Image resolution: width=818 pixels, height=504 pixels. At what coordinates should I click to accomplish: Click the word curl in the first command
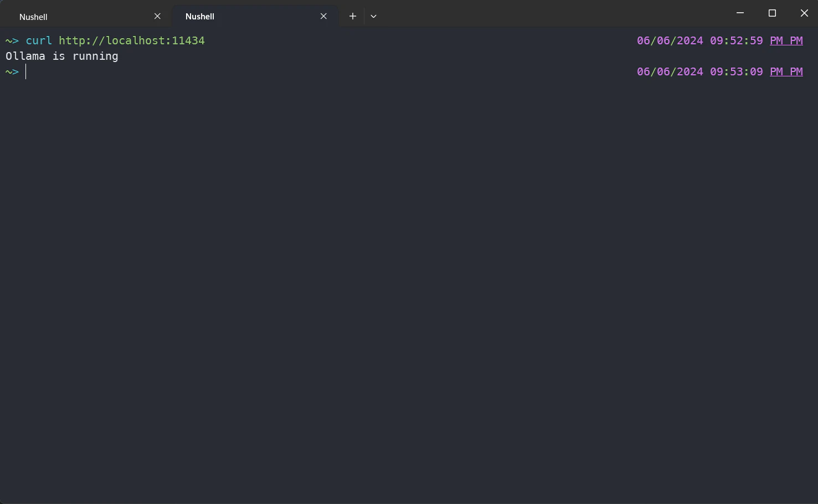click(39, 40)
